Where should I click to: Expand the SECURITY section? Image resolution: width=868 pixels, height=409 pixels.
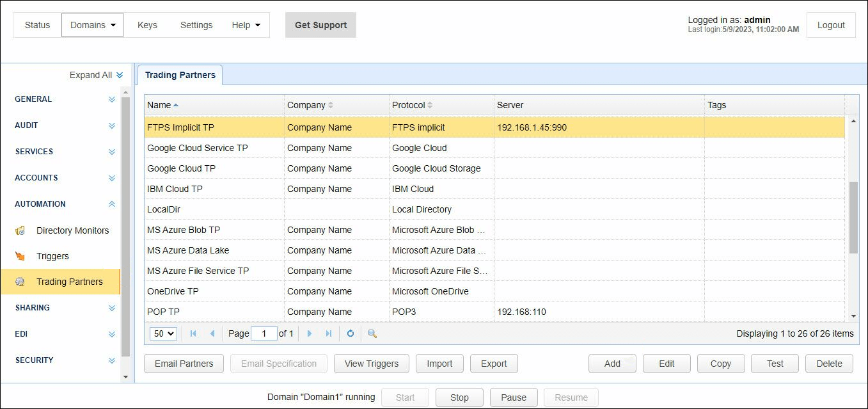[x=112, y=360]
